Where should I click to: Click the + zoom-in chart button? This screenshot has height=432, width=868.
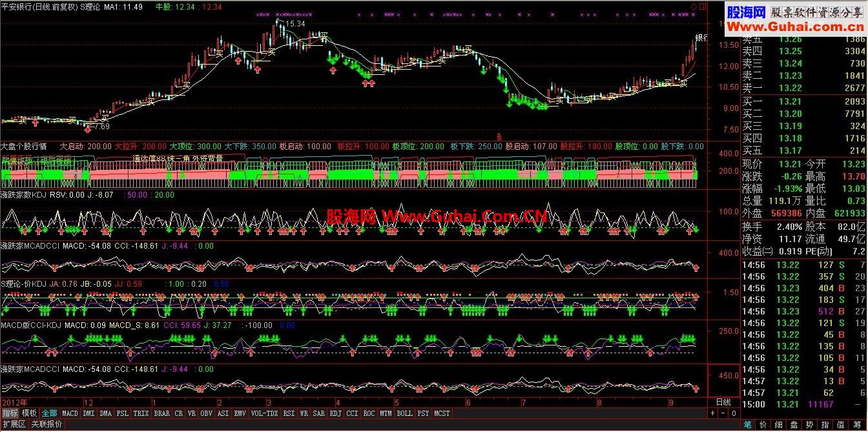coord(712,413)
